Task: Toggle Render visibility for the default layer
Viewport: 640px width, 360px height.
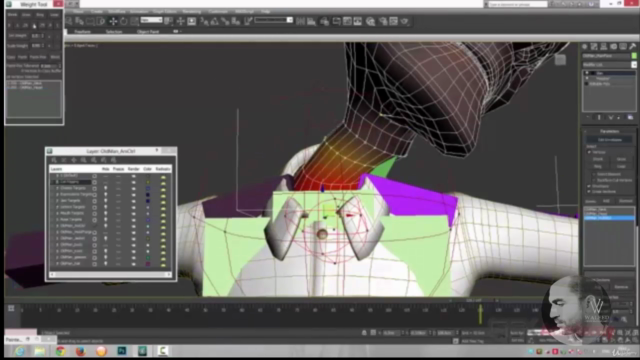Action: tap(133, 176)
